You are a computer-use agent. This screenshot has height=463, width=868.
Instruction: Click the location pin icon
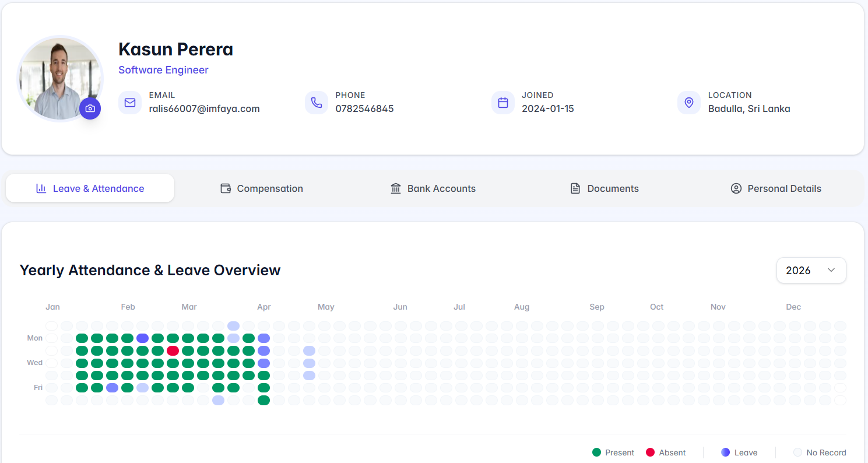tap(689, 103)
